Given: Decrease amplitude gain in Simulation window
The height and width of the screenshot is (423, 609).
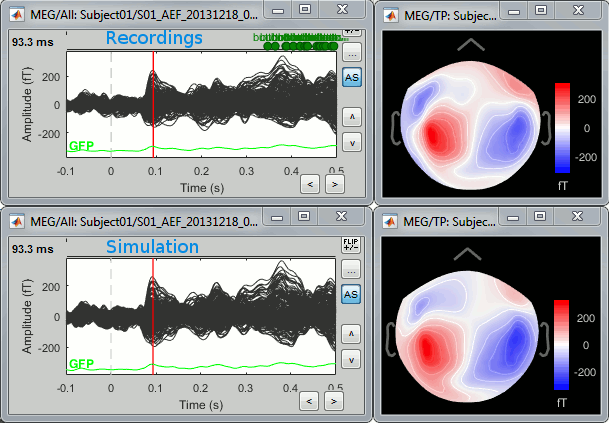Looking at the screenshot, I should tap(351, 359).
